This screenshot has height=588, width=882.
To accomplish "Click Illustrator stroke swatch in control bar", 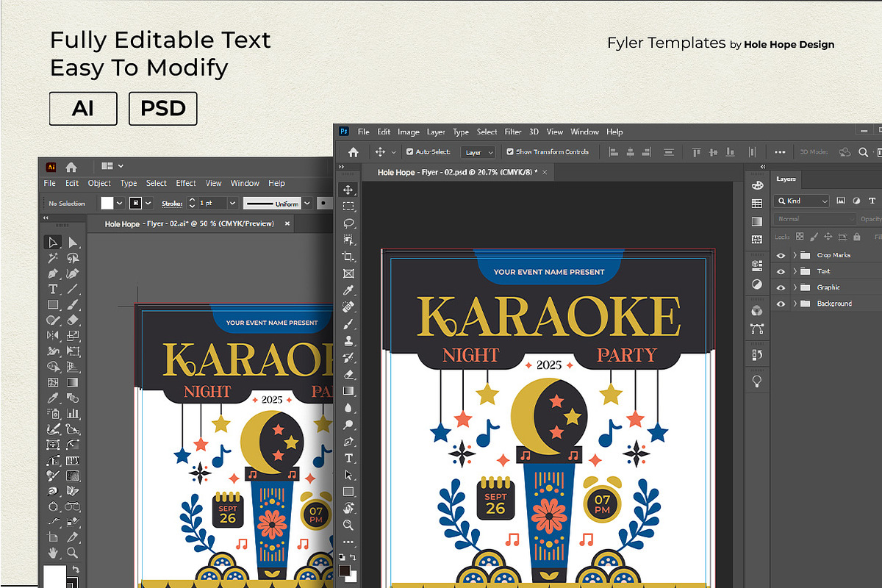I will tap(136, 203).
